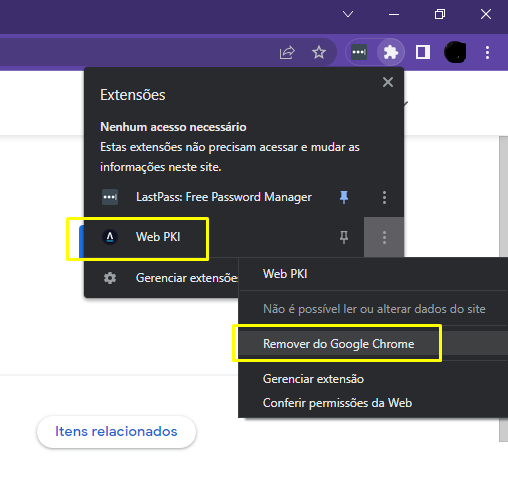
Task: Select LastPass: Free Password Manager extension
Action: 223,197
